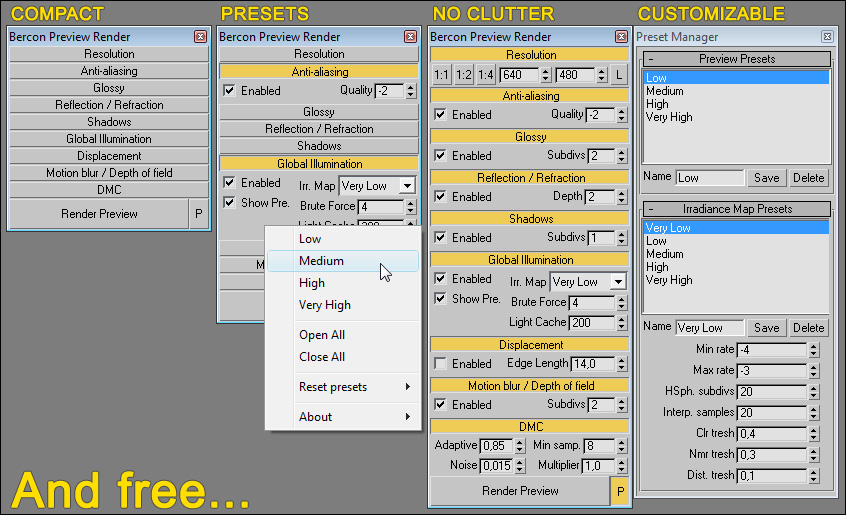Viewport: 846px width, 515px height.
Task: Save the Very Low irradiance map preset
Action: click(766, 328)
